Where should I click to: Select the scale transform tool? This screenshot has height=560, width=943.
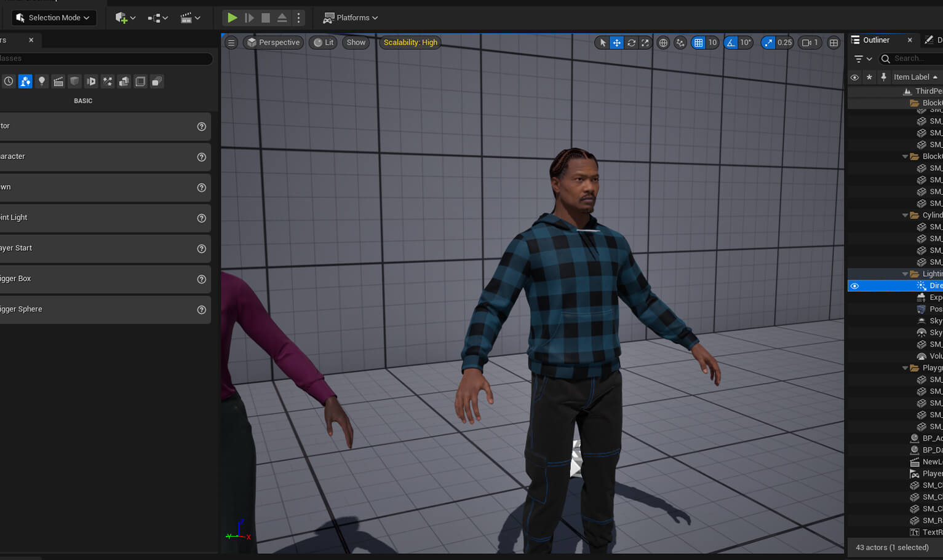click(645, 42)
